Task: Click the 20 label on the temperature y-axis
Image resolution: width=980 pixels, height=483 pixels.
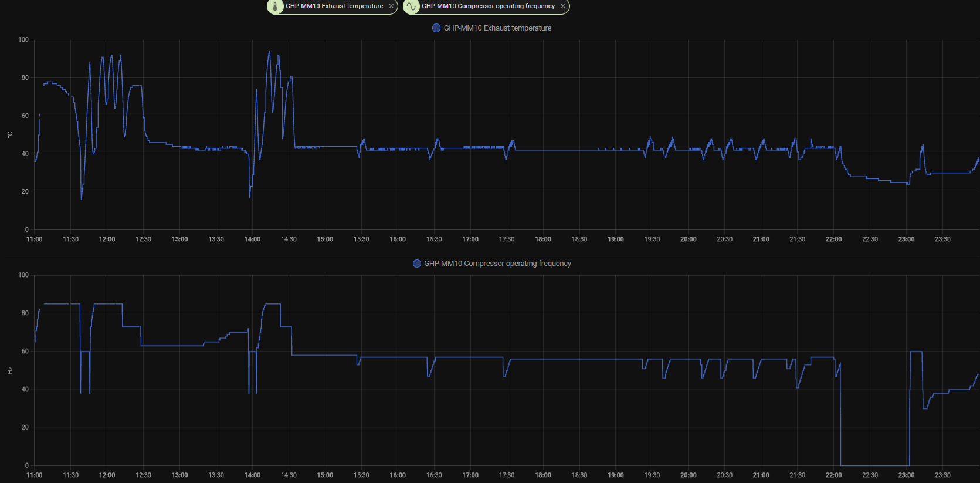Action: [x=25, y=192]
